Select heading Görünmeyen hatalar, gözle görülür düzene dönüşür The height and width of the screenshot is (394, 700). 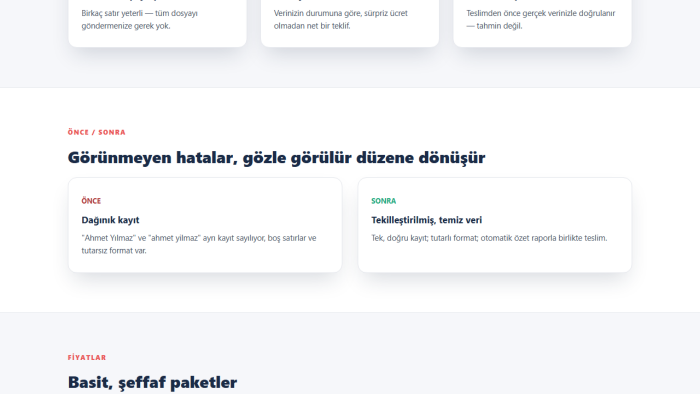click(276, 158)
